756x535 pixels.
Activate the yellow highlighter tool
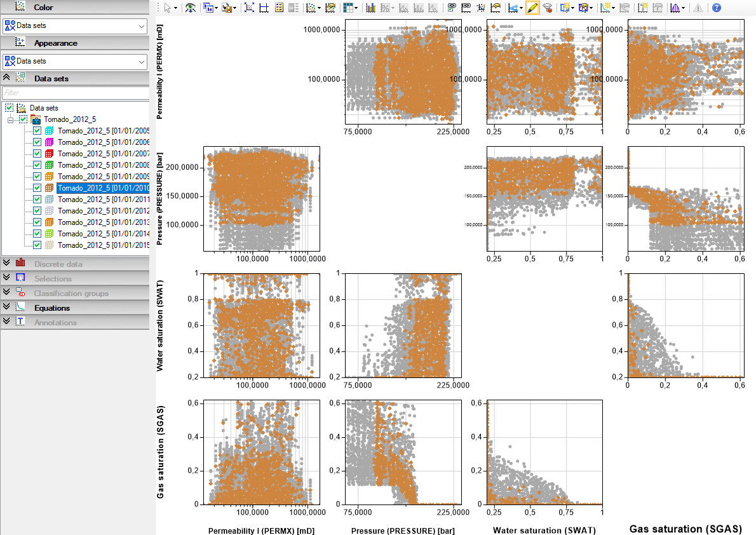532,8
